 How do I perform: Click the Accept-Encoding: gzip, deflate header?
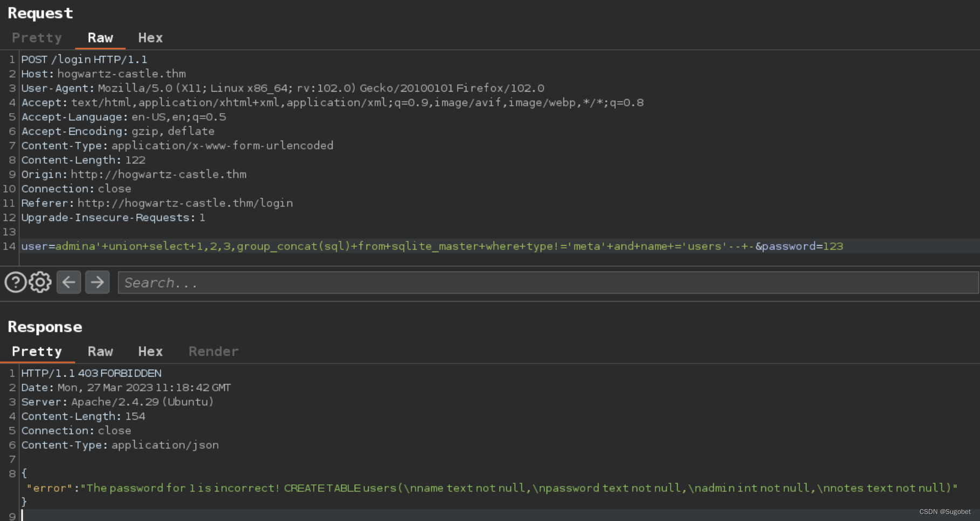click(x=118, y=131)
